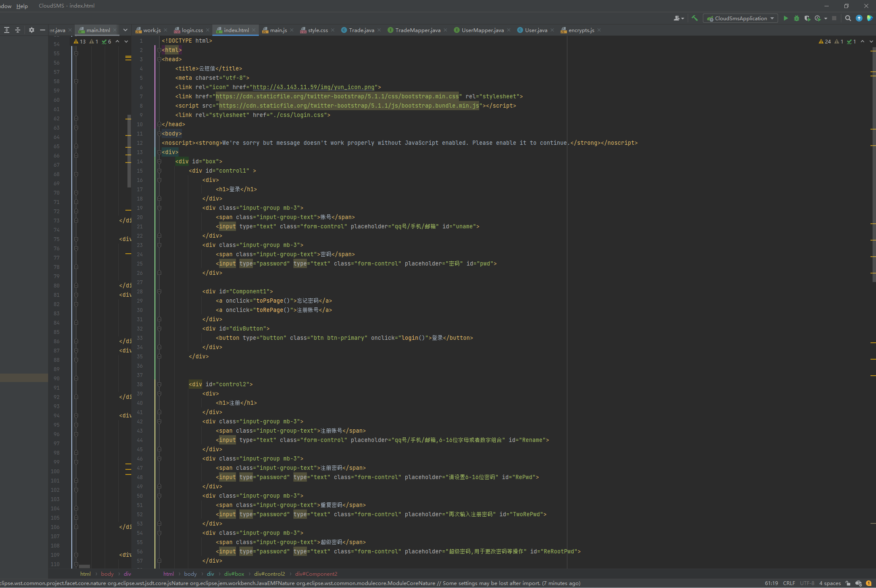Image resolution: width=876 pixels, height=588 pixels.
Task: Expand all via the project panel toolbar icon
Action: [7, 30]
